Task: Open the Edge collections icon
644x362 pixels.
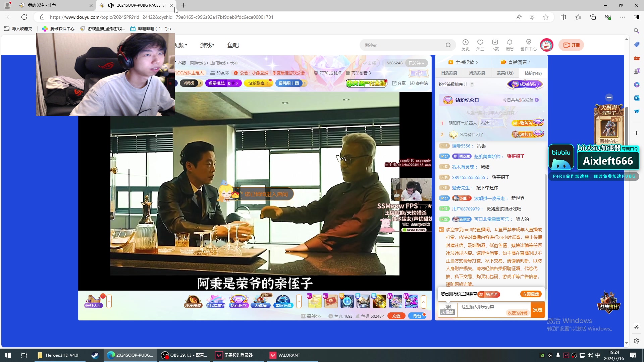Action: (x=593, y=17)
